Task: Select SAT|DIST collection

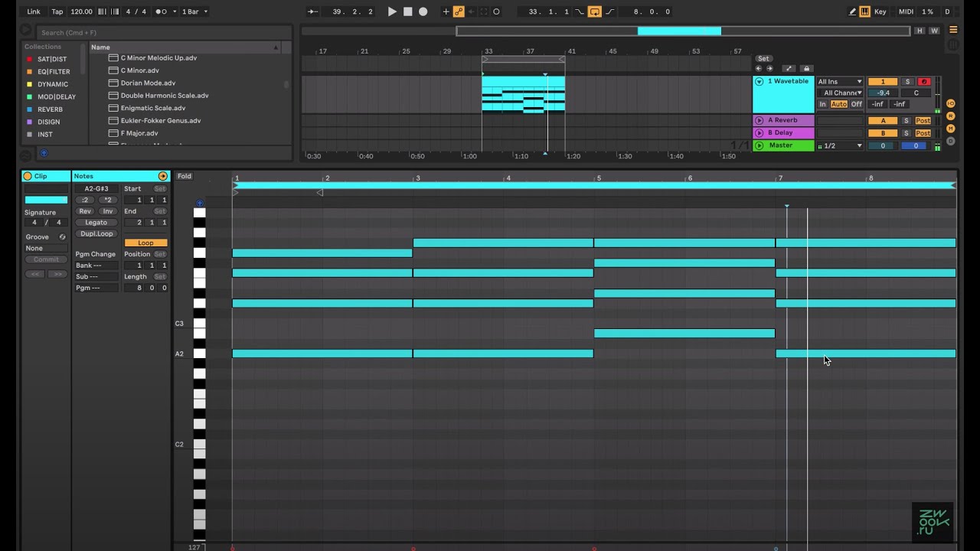Action: point(52,59)
